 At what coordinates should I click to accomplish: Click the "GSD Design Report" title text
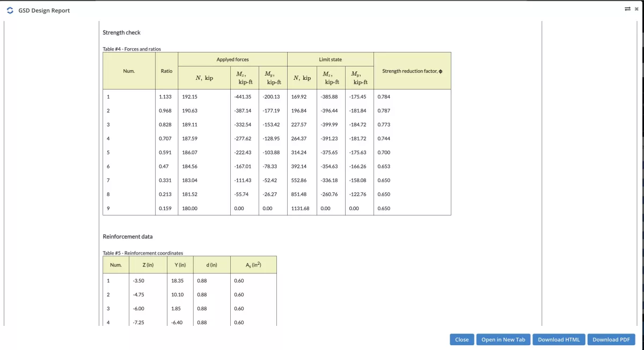point(44,11)
